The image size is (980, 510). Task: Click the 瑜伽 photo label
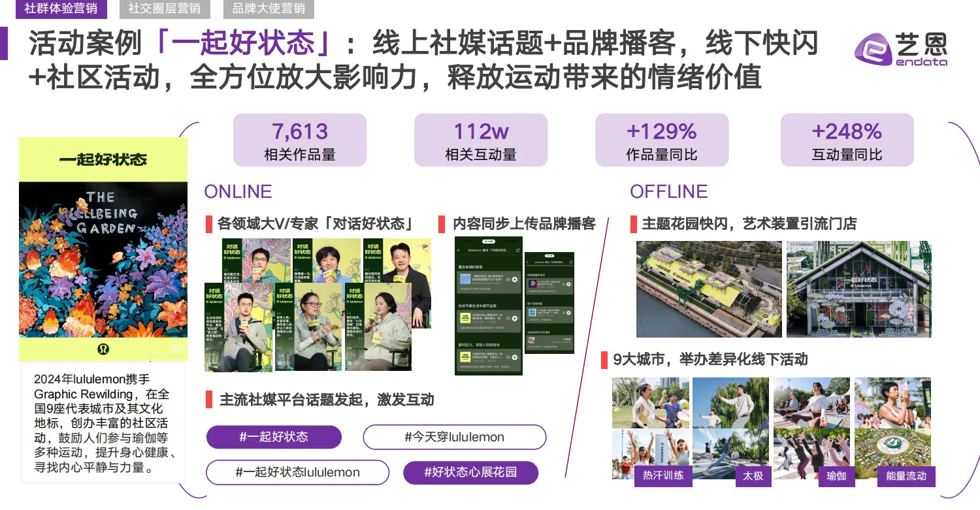coord(836,475)
